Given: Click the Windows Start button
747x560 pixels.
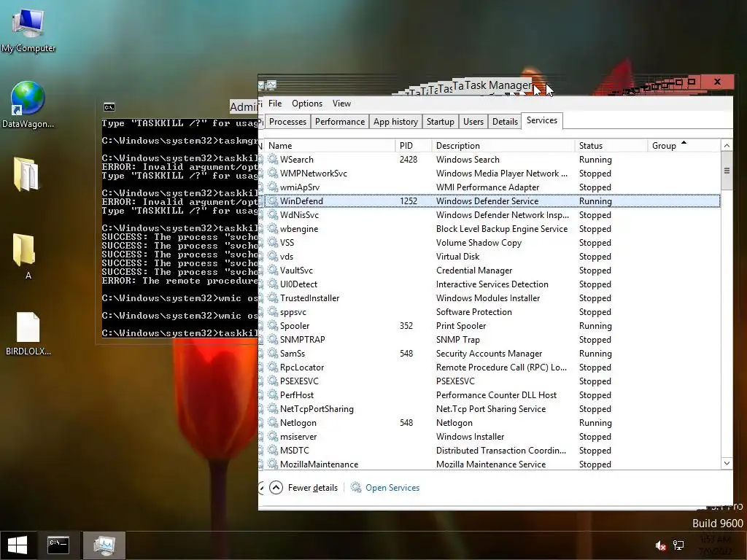Looking at the screenshot, I should pyautogui.click(x=18, y=545).
